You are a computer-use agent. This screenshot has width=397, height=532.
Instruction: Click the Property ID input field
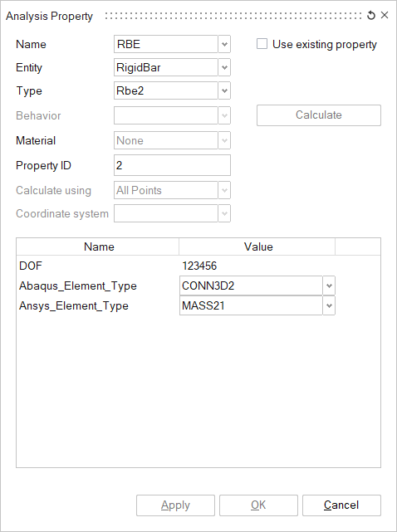click(172, 165)
